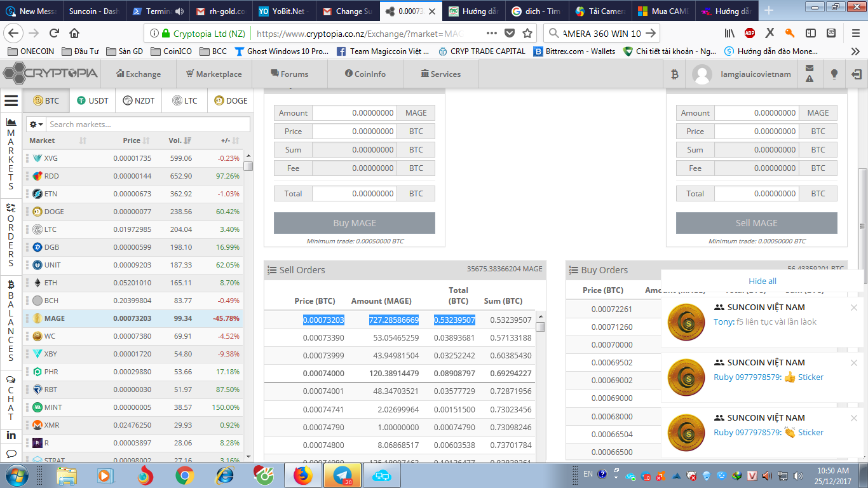Open the CoinInfo navigation item
Screen dimensions: 868x488
coord(365,74)
